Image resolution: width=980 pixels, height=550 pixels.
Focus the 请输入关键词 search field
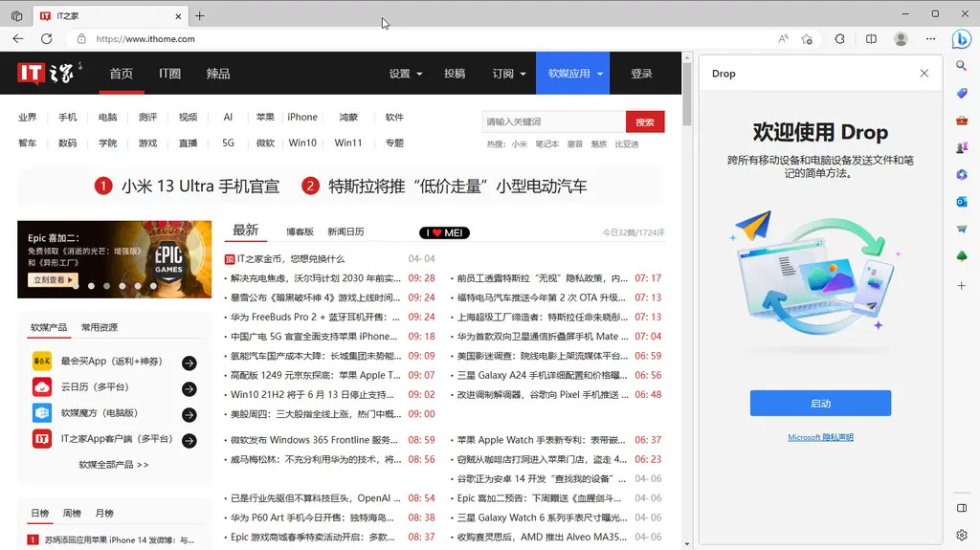click(553, 121)
